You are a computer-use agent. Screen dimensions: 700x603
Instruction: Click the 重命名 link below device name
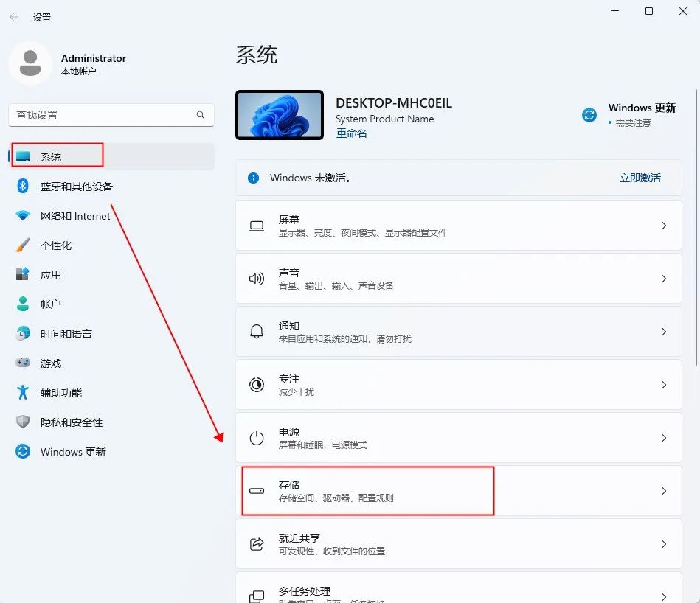351,133
